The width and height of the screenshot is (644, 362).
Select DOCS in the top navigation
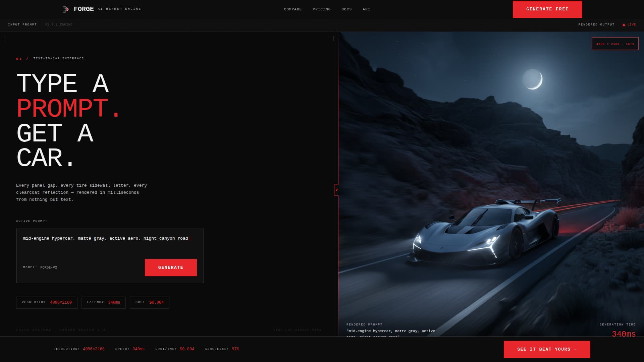pos(346,9)
